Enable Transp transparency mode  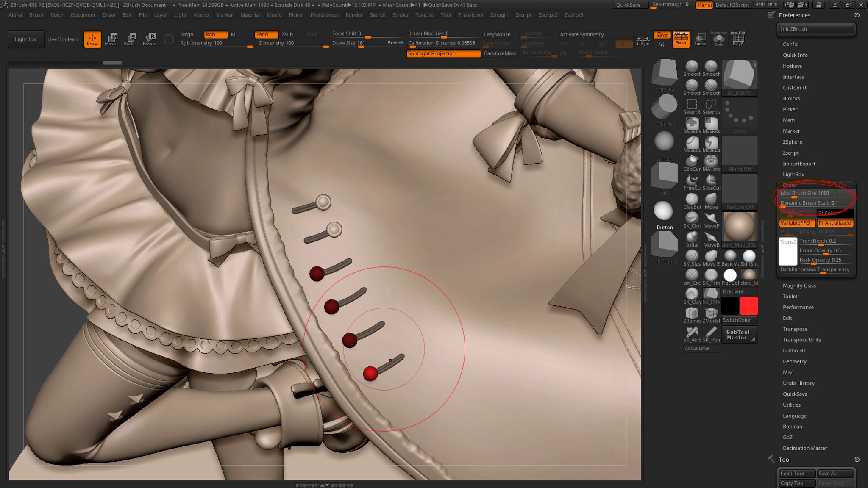click(700, 39)
